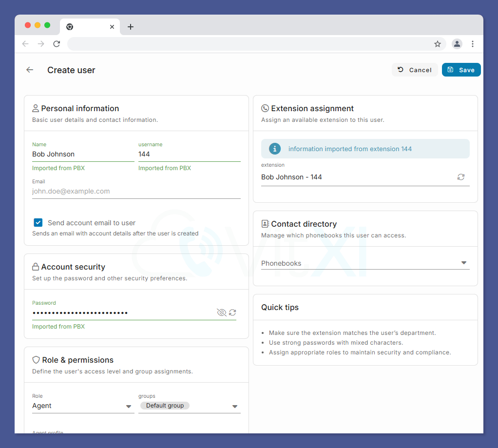Screen dimensions: 498x448
Task: Click the info icon in import banner
Action: coord(275,149)
